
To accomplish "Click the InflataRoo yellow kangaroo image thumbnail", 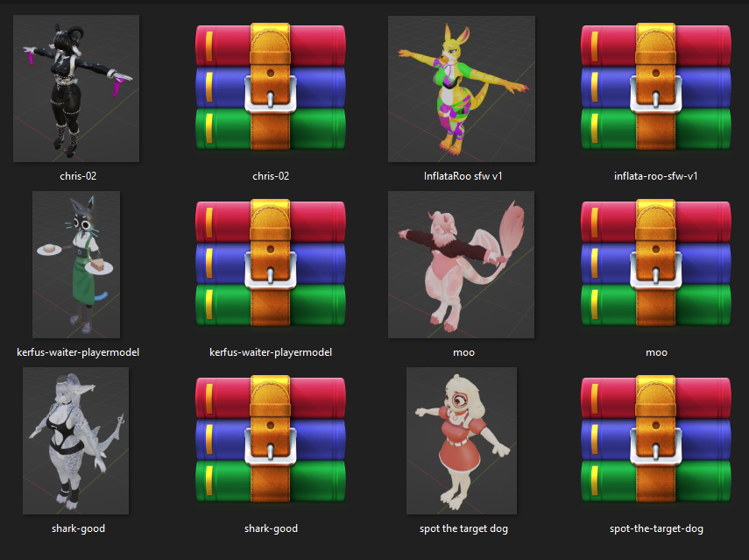I will [x=462, y=89].
